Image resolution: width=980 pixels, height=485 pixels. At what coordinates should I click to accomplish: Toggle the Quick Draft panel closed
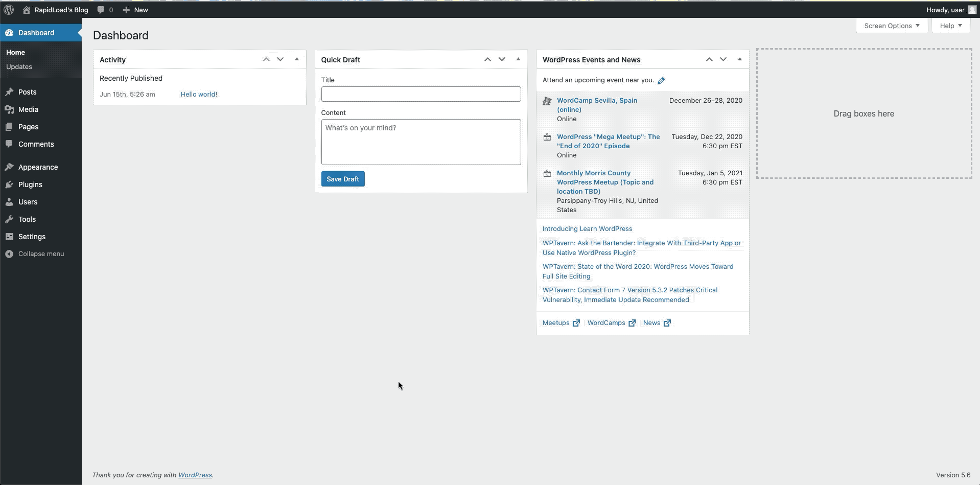click(518, 59)
